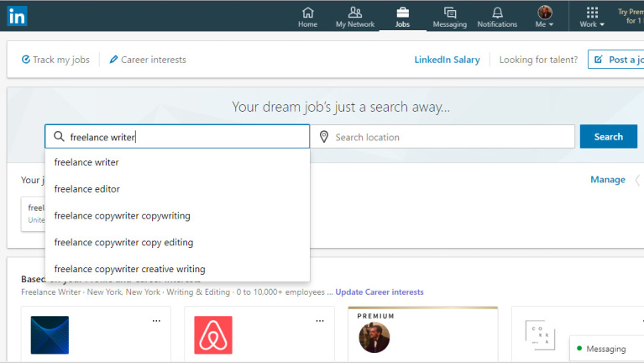Click the job search keyword field

tap(177, 136)
